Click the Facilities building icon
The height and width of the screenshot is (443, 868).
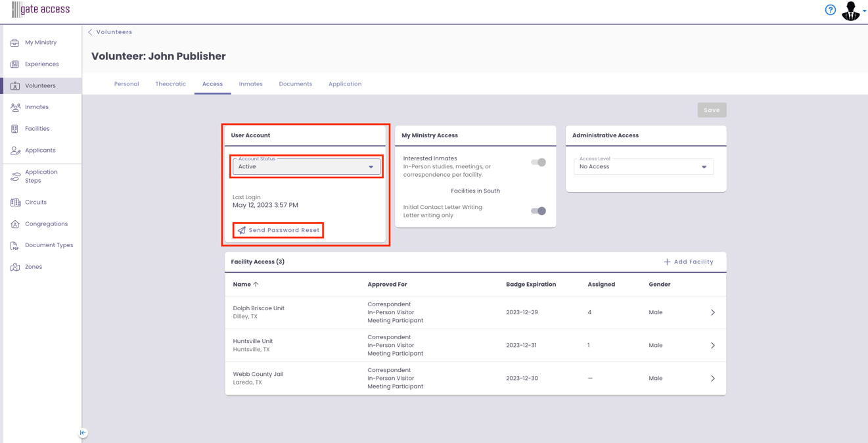[x=14, y=129]
